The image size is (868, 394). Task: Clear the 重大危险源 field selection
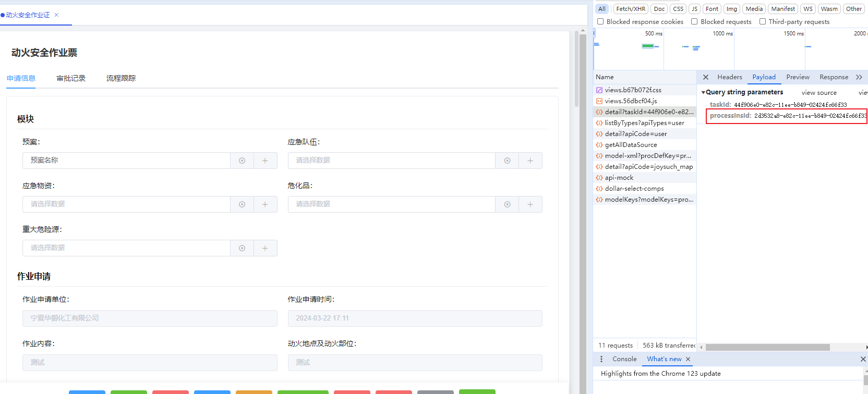(x=242, y=248)
